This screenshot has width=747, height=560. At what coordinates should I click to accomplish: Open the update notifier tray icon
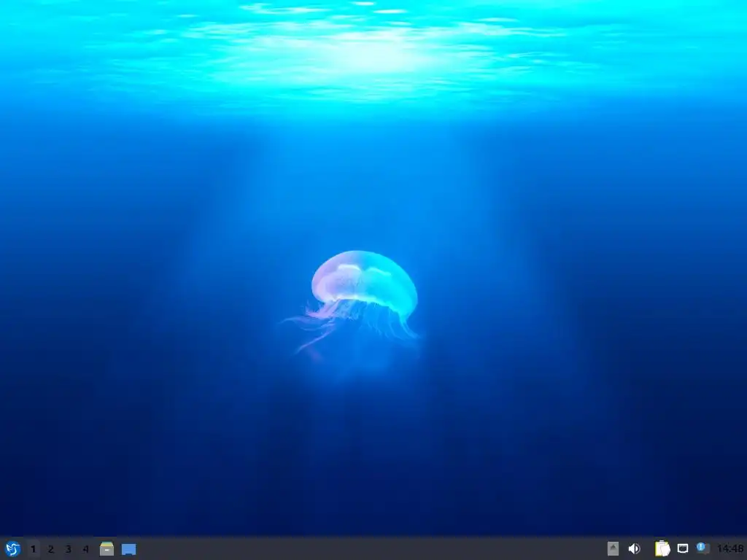pos(703,548)
